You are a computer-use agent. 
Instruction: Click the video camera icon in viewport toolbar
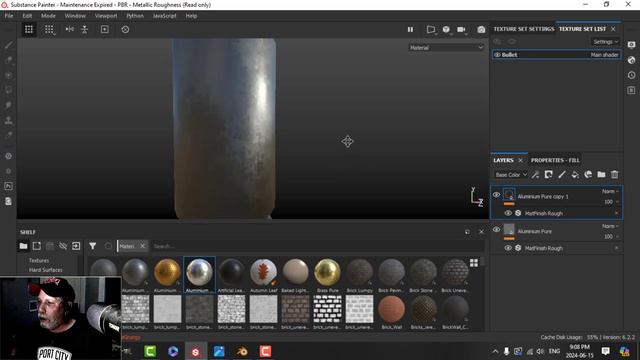coord(461,29)
